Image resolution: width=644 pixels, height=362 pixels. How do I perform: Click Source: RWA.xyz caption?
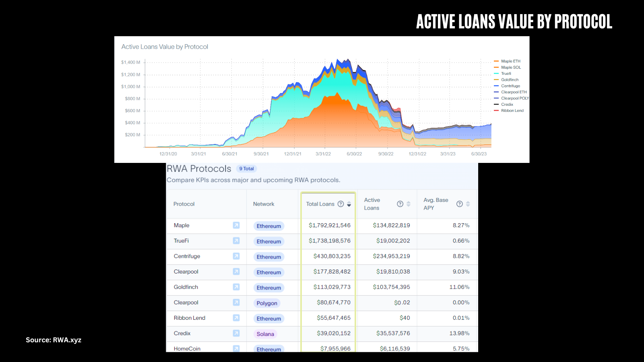coord(54,340)
